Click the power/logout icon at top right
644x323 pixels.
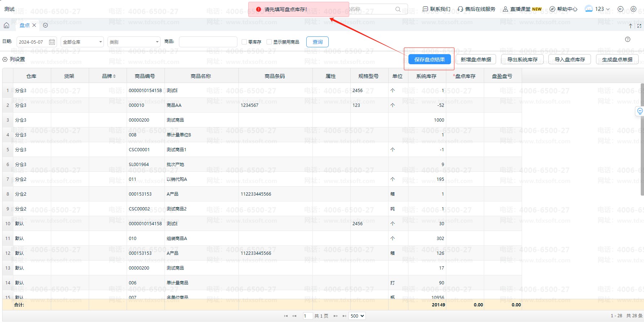pyautogui.click(x=634, y=9)
